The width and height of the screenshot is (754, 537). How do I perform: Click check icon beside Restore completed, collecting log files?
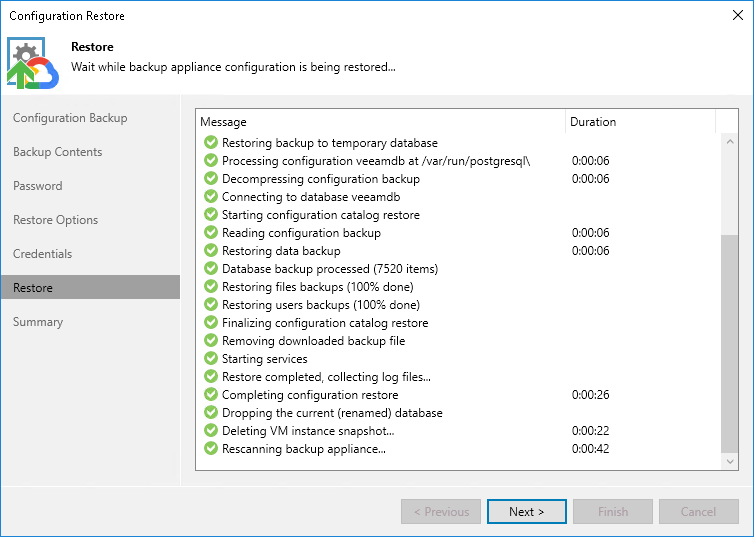211,376
